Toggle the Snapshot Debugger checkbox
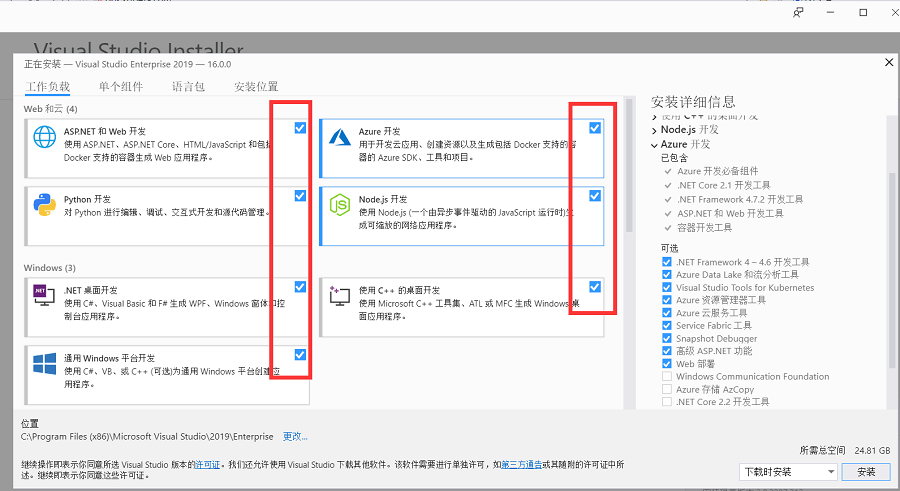Image resolution: width=900 pixels, height=491 pixels. point(667,339)
